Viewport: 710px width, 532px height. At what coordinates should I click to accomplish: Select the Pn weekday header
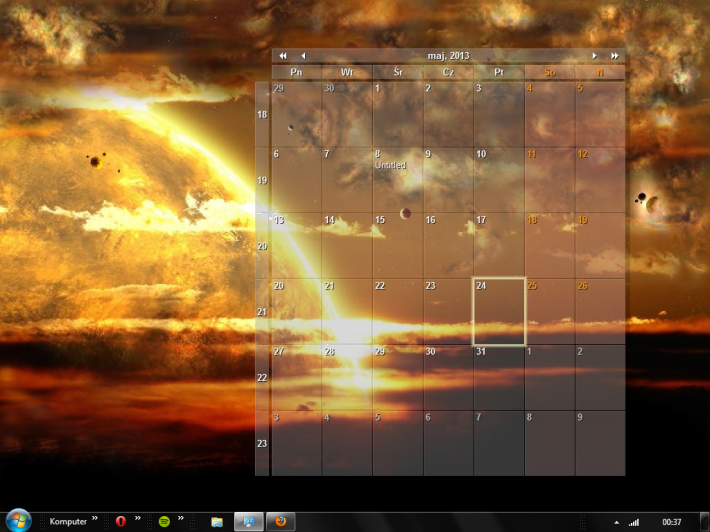296,72
